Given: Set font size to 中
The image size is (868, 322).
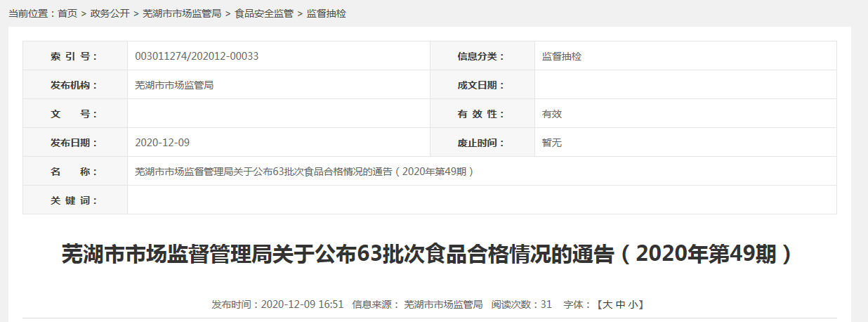Looking at the screenshot, I should point(620,304).
